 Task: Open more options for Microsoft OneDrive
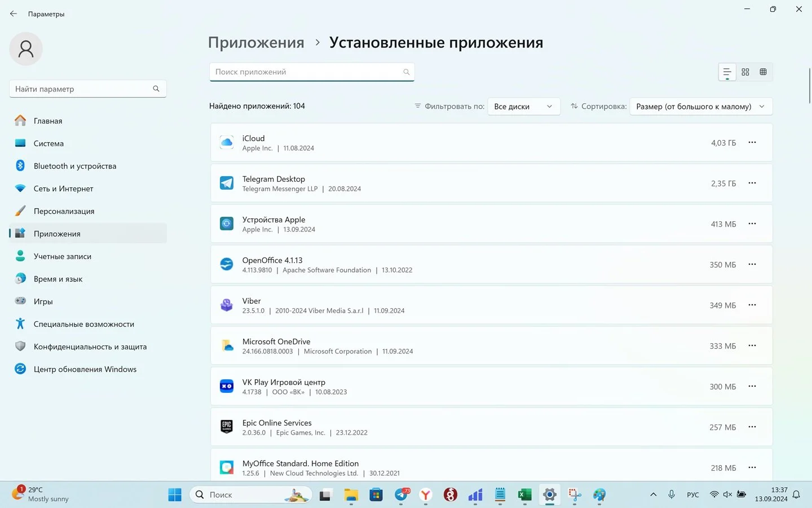pos(752,346)
